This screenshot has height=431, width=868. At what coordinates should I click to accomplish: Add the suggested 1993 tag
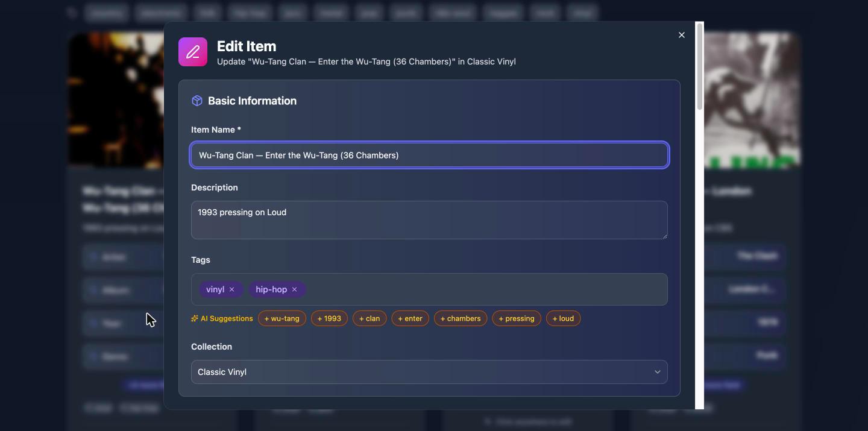329,318
